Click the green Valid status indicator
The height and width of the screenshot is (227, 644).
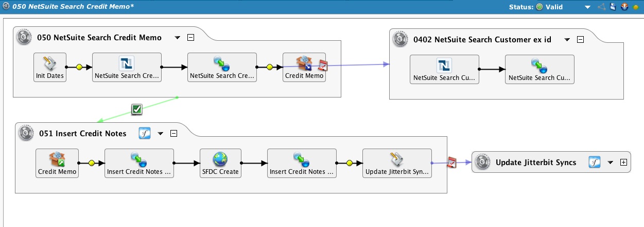coord(539,7)
